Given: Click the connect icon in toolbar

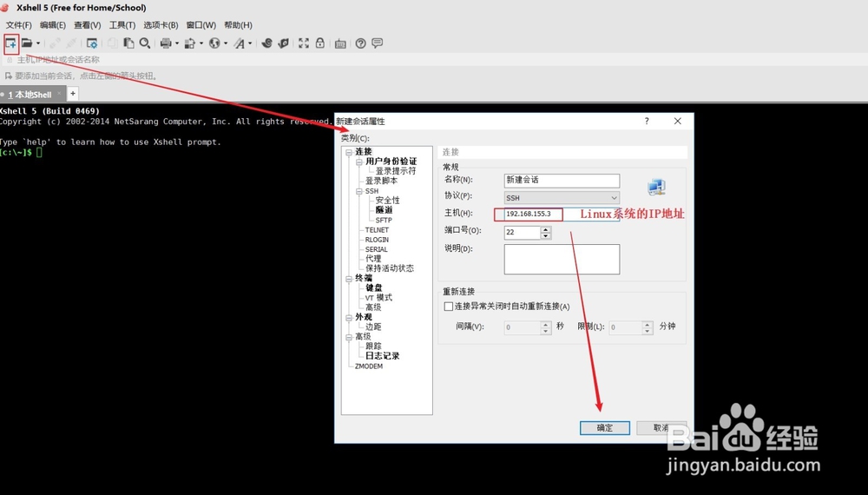Looking at the screenshot, I should point(55,43).
